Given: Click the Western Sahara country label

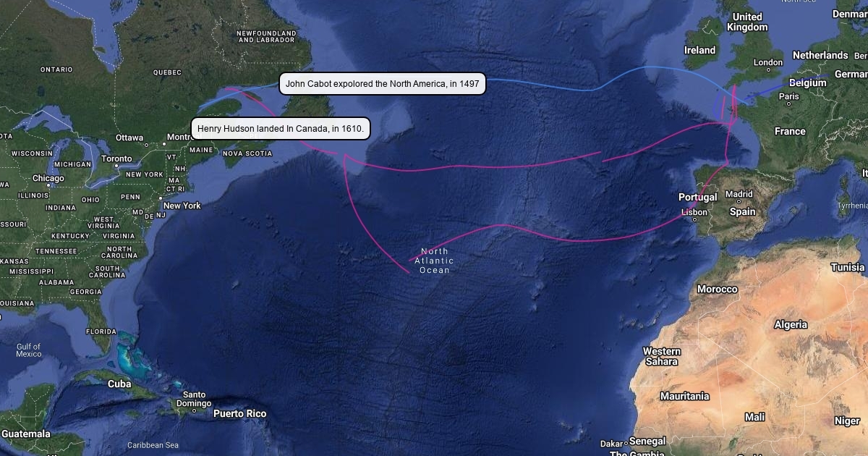Looking at the screenshot, I should 661,356.
